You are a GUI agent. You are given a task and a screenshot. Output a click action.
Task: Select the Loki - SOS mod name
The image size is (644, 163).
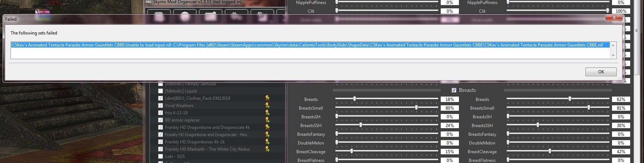(x=175, y=156)
